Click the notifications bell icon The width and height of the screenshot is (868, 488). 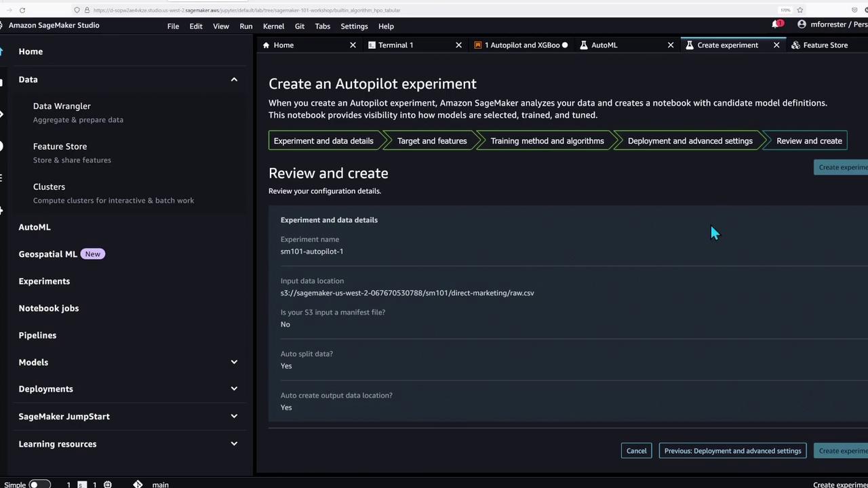776,24
